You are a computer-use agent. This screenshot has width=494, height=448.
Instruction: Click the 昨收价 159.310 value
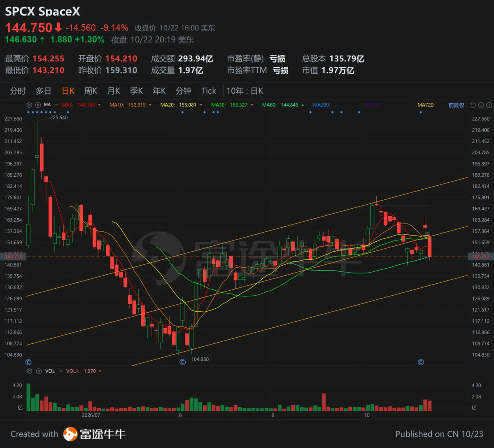coord(121,70)
